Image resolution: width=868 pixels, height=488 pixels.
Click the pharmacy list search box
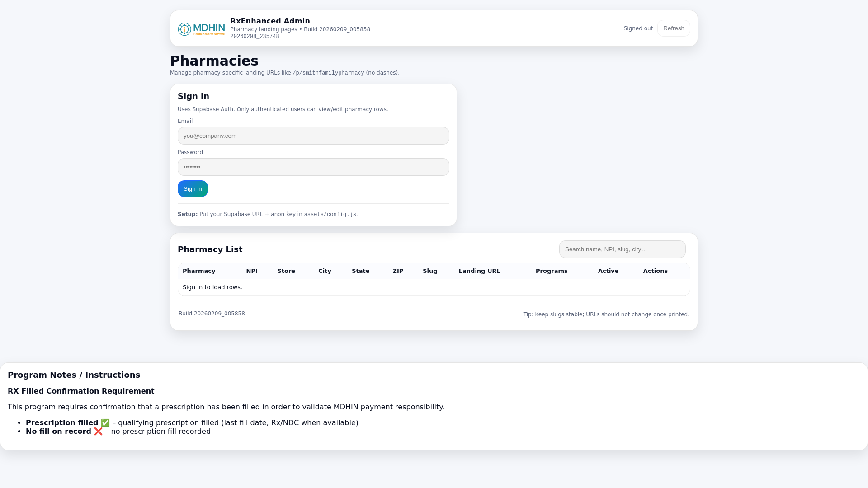point(622,249)
